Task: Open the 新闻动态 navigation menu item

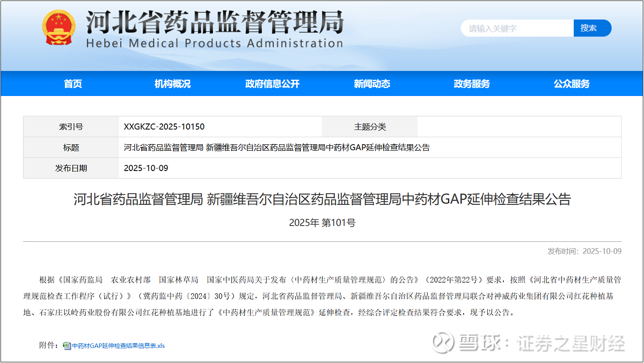Action: [372, 84]
